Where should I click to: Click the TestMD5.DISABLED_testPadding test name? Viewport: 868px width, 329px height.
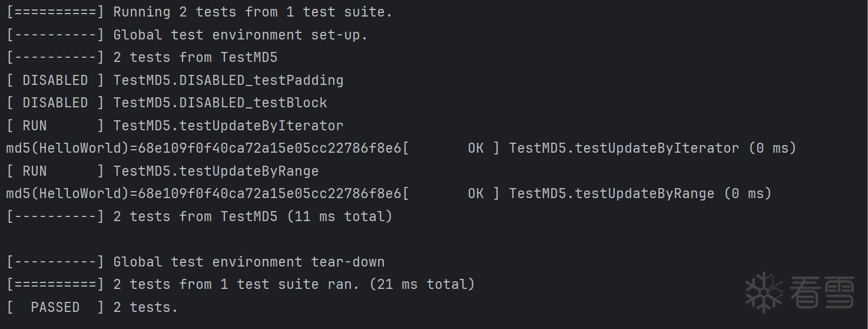click(228, 80)
